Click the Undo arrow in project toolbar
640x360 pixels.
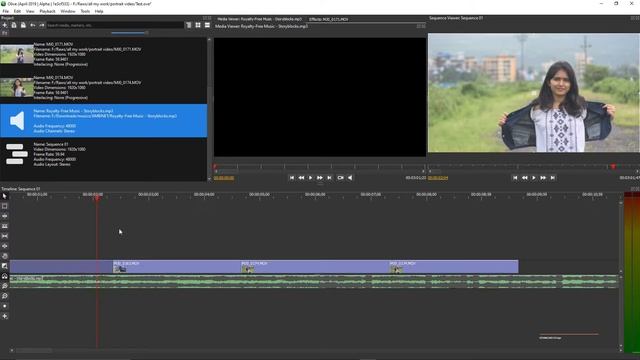click(x=33, y=25)
